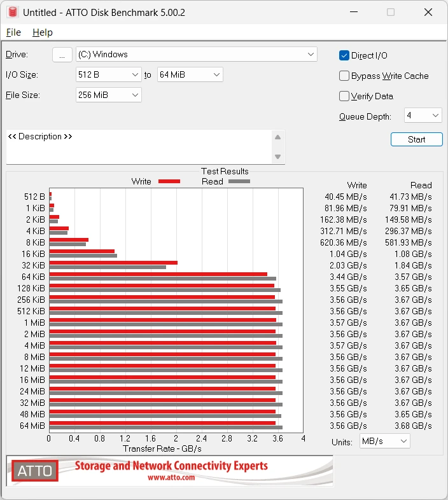Click the 1.08 GB/s read value
The image size is (448, 500).
click(x=413, y=254)
